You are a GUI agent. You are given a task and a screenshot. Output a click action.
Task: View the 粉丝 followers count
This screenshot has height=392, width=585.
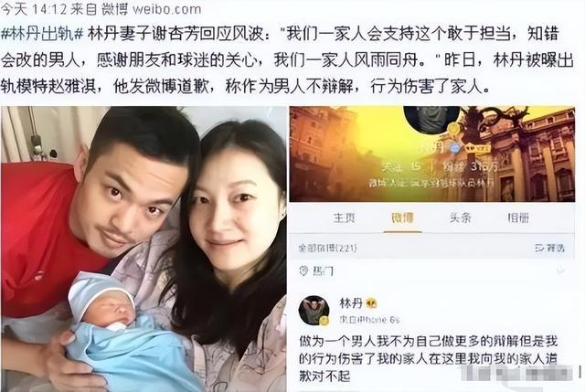tap(471, 166)
